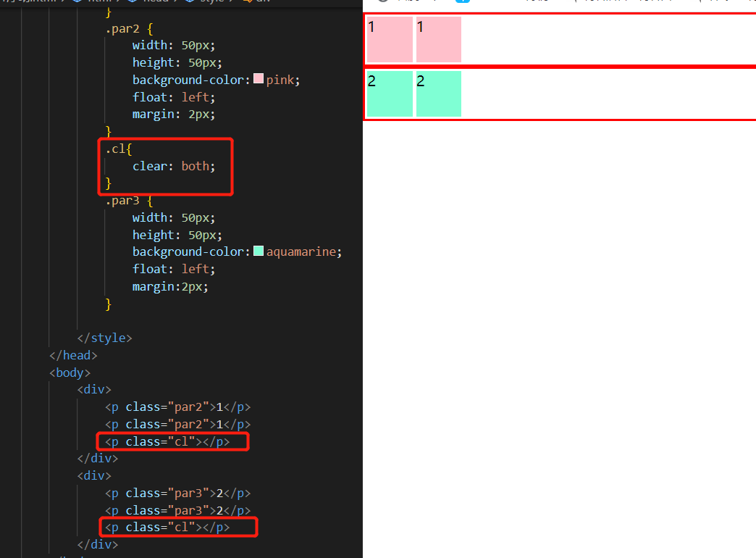Viewport: 756px width, 558px height.
Task: Click the first p class="par3" line
Action: pos(178,494)
